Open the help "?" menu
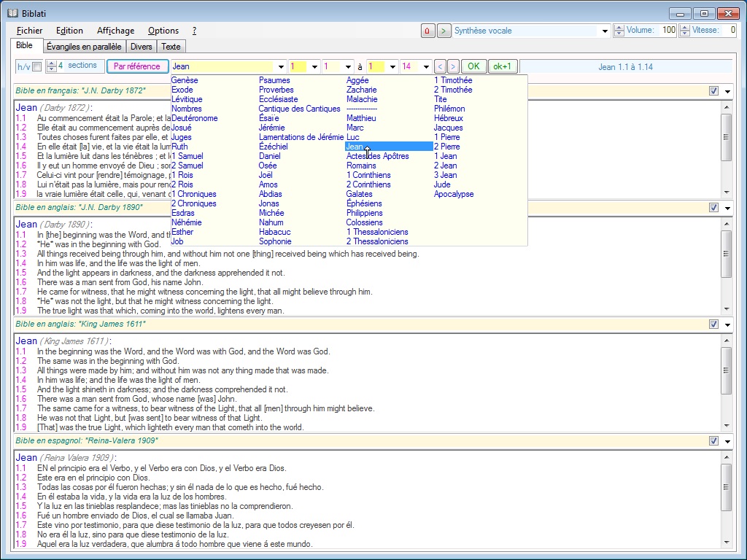 194,31
